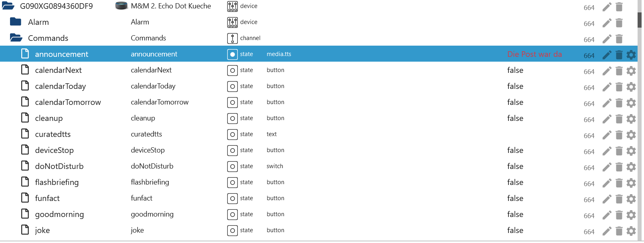Open gear settings for doNotDisturb
This screenshot has height=243, width=644.
pos(631,167)
